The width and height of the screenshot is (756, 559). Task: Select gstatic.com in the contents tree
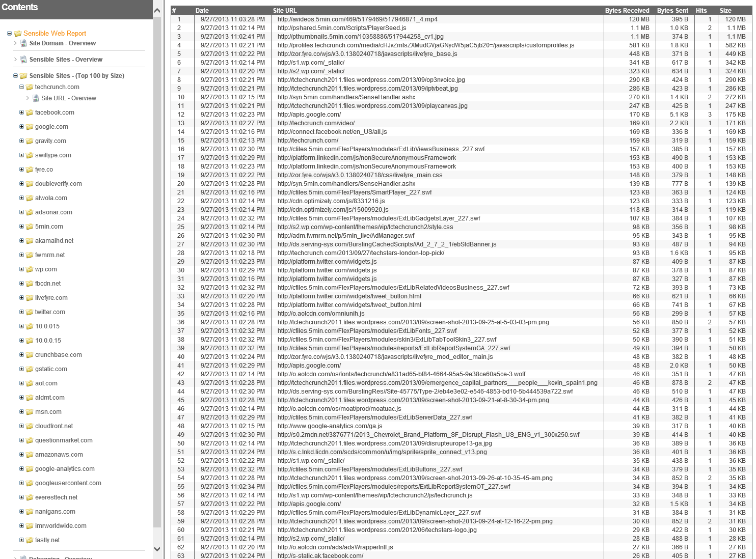pyautogui.click(x=51, y=369)
